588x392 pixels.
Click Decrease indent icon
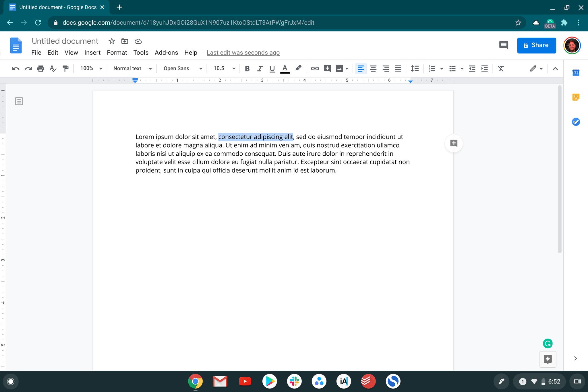(472, 68)
